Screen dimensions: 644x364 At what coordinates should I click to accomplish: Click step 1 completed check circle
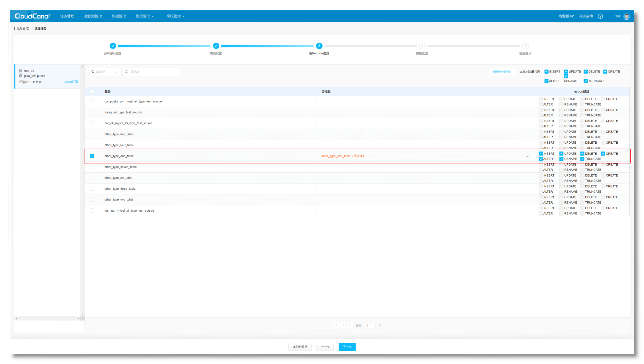point(113,46)
